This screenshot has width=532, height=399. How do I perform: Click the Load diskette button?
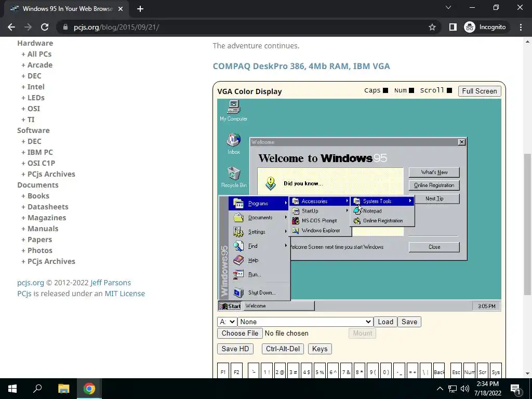(x=385, y=322)
